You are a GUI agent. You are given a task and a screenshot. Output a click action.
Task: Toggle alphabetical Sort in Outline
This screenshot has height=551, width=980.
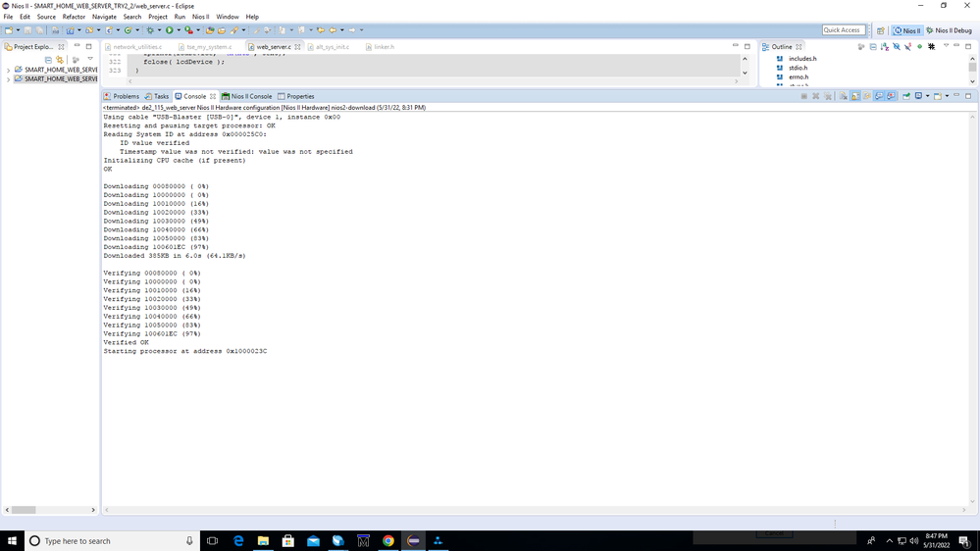pyautogui.click(x=885, y=47)
